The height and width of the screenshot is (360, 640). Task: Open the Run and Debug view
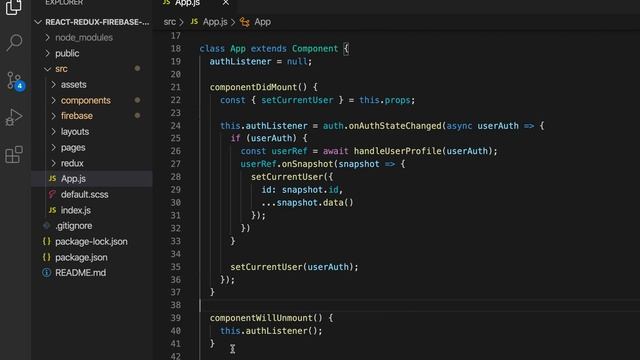point(14,118)
